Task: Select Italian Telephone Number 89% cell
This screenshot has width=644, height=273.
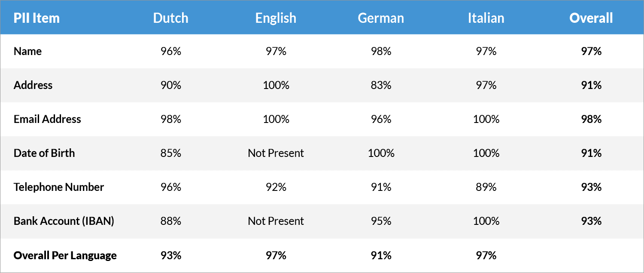Action: [486, 187]
